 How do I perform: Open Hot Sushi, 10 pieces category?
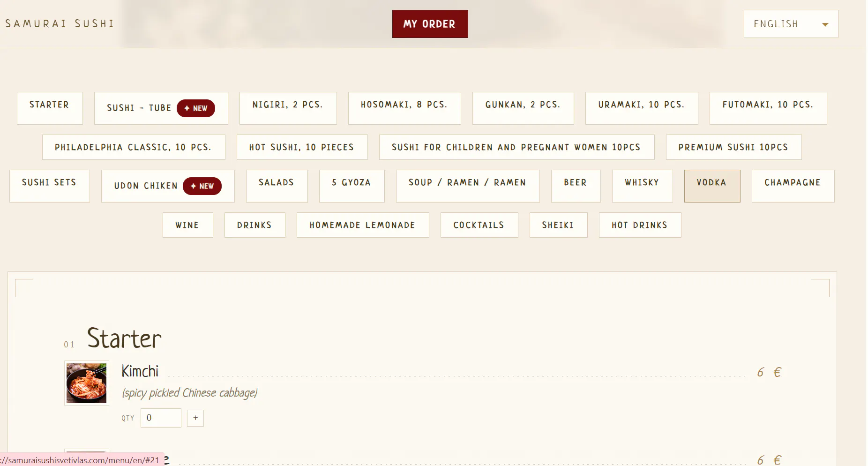point(302,147)
